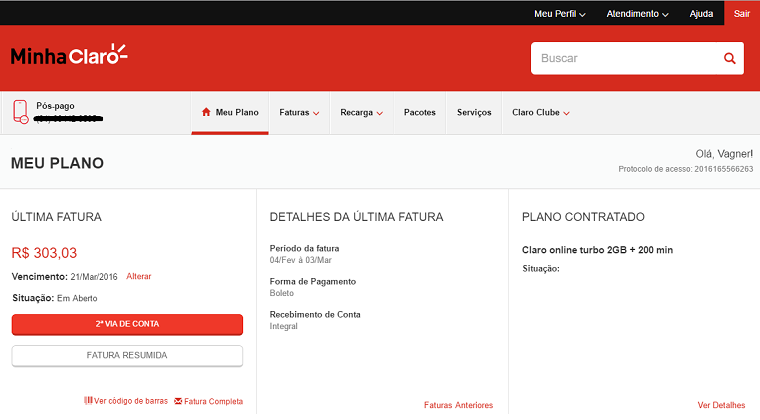The image size is (760, 420).
Task: Select the Meu Plano tab
Action: click(x=230, y=112)
